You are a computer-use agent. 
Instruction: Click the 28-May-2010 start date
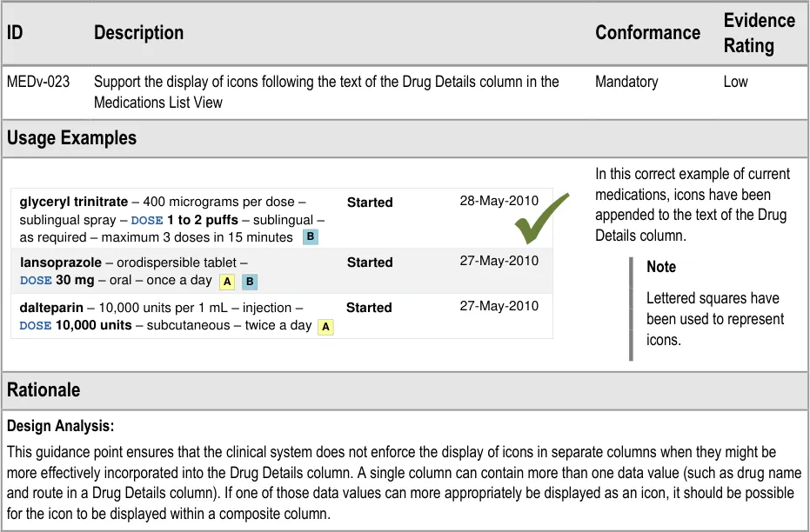pos(499,201)
